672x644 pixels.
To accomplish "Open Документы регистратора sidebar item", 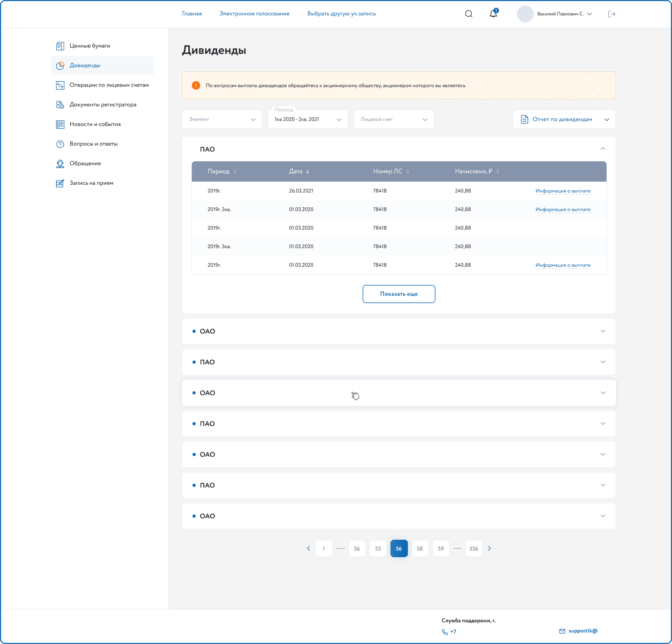I will tap(102, 105).
